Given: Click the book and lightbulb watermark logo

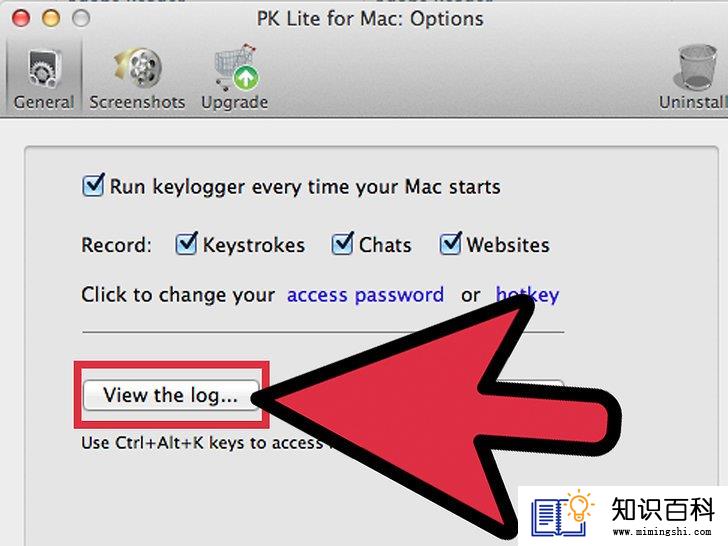Looking at the screenshot, I should pos(563,513).
